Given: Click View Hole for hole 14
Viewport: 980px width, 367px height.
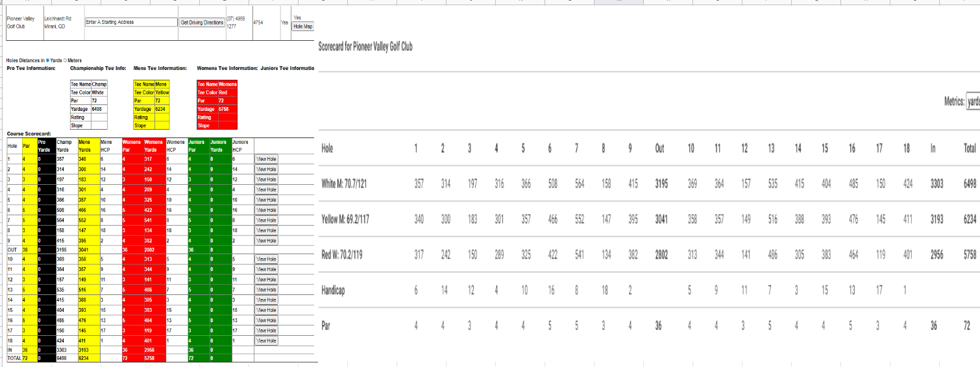Looking at the screenshot, I should pyautogui.click(x=267, y=300).
